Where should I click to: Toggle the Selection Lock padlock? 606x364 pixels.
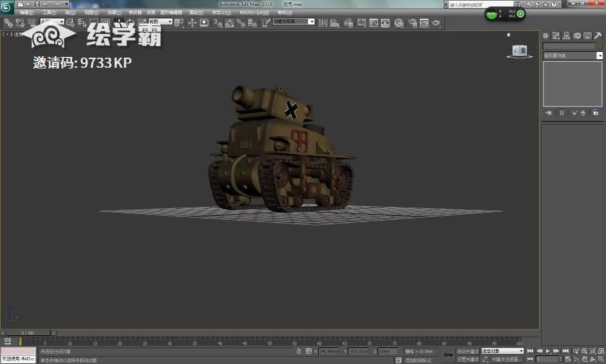(x=299, y=351)
